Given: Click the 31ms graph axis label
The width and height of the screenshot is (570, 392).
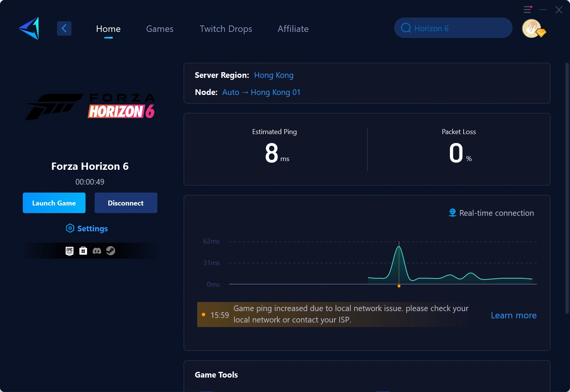Looking at the screenshot, I should [x=212, y=263].
